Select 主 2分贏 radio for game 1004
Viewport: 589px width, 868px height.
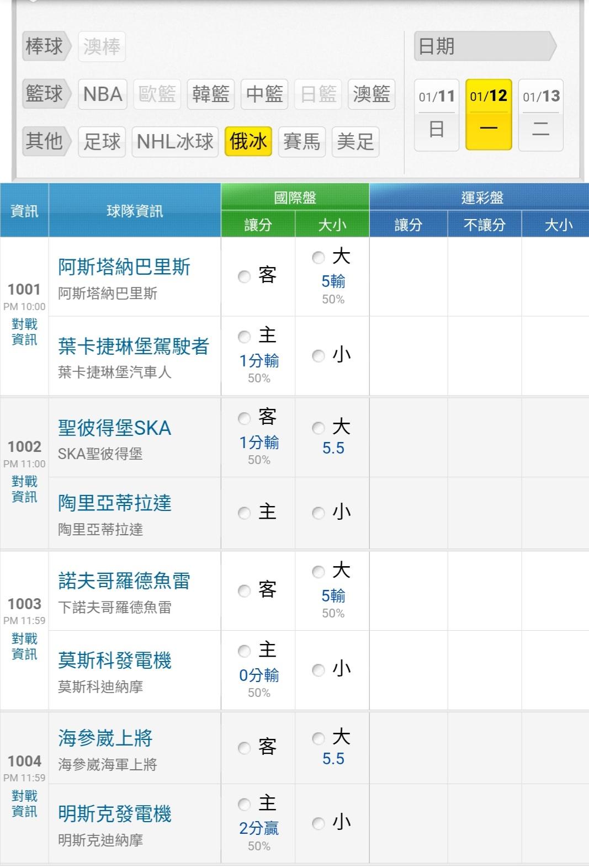(x=245, y=805)
